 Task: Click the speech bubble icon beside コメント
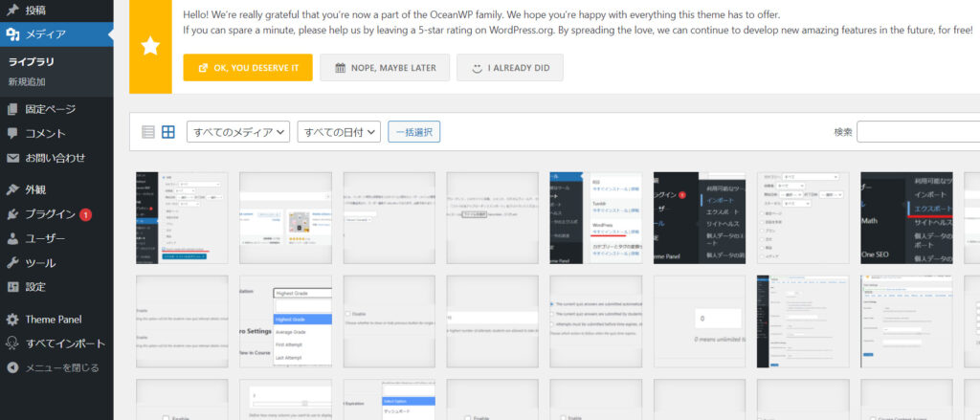(x=12, y=134)
